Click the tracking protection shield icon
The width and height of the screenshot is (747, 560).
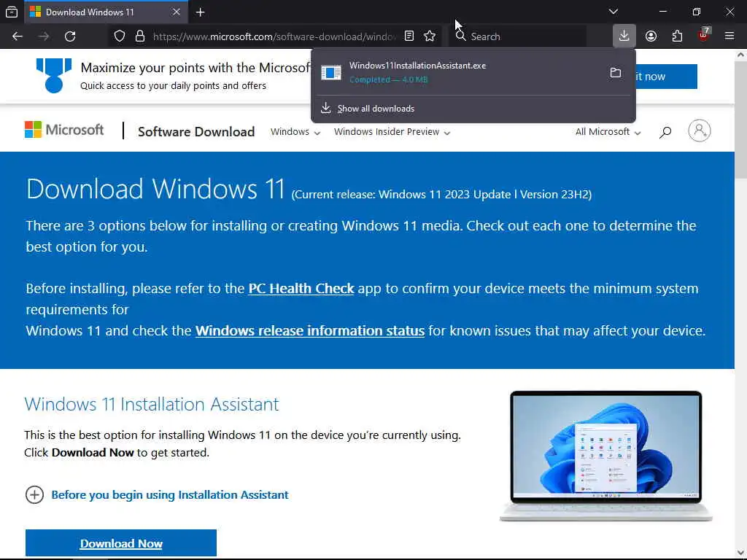tap(120, 36)
